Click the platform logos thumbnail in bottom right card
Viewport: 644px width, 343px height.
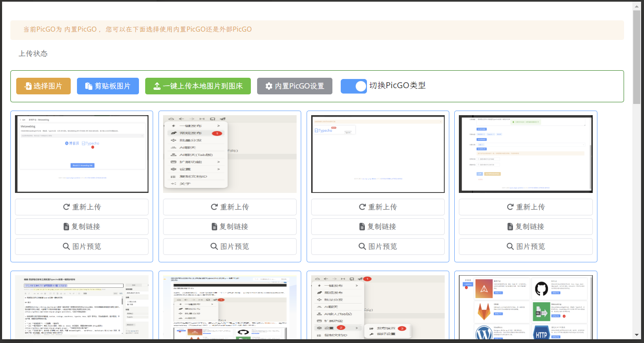coord(526,307)
